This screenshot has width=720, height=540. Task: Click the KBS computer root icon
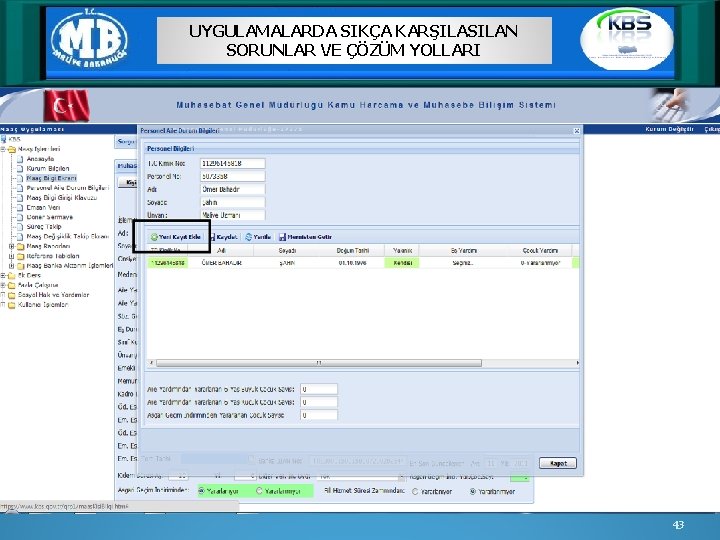[x=4, y=139]
